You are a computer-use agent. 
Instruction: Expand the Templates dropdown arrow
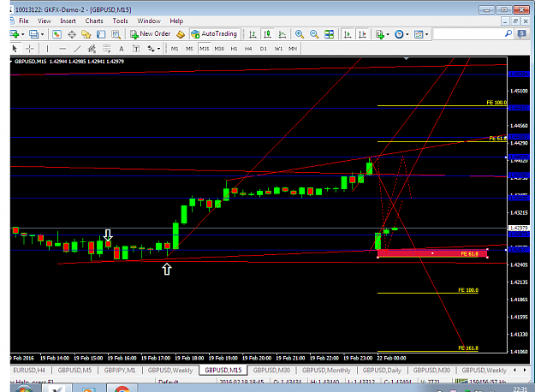pos(426,34)
